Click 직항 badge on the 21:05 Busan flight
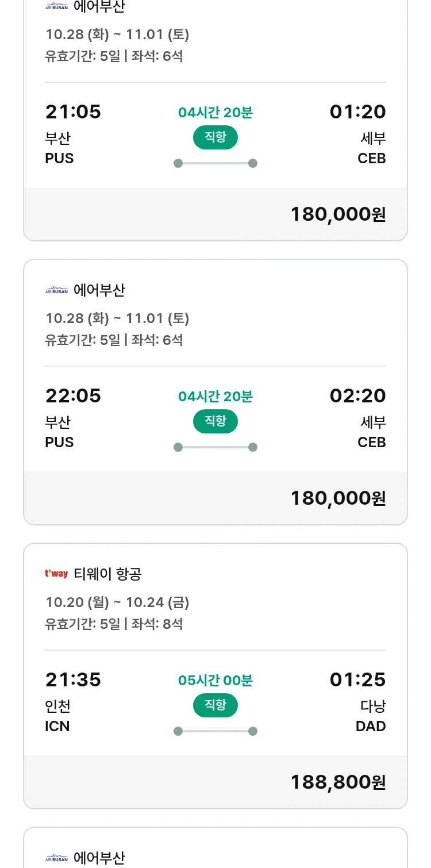This screenshot has width=431, height=868. click(x=215, y=137)
